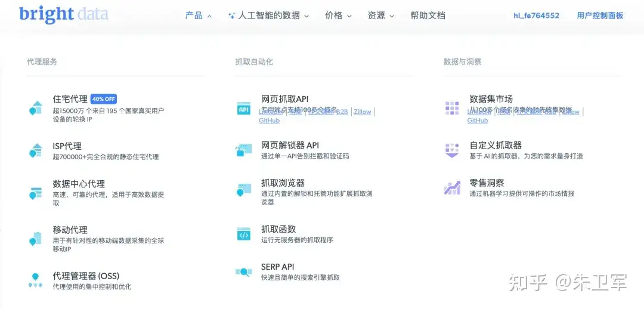Open the 资源 menu item
The image size is (644, 309).
click(x=376, y=16)
